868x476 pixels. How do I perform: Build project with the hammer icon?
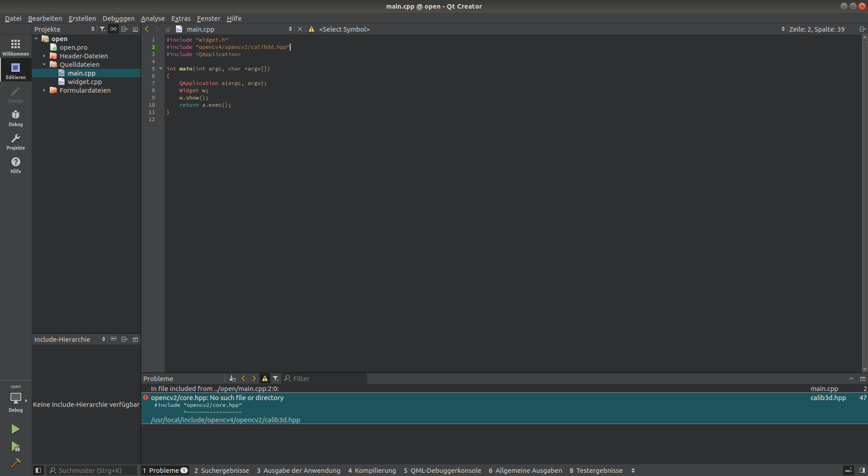click(15, 463)
